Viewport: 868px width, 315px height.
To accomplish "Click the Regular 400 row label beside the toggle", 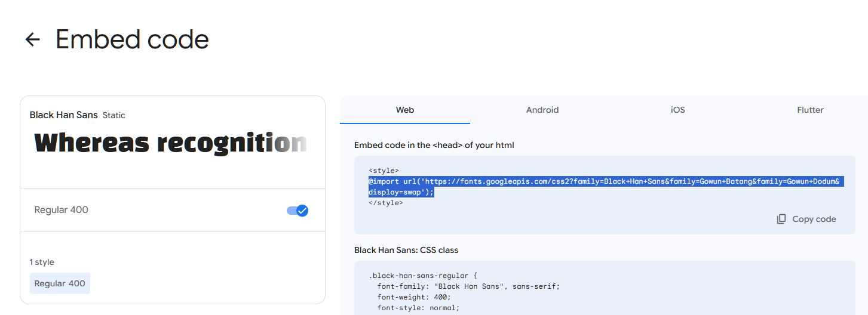I will (x=62, y=210).
